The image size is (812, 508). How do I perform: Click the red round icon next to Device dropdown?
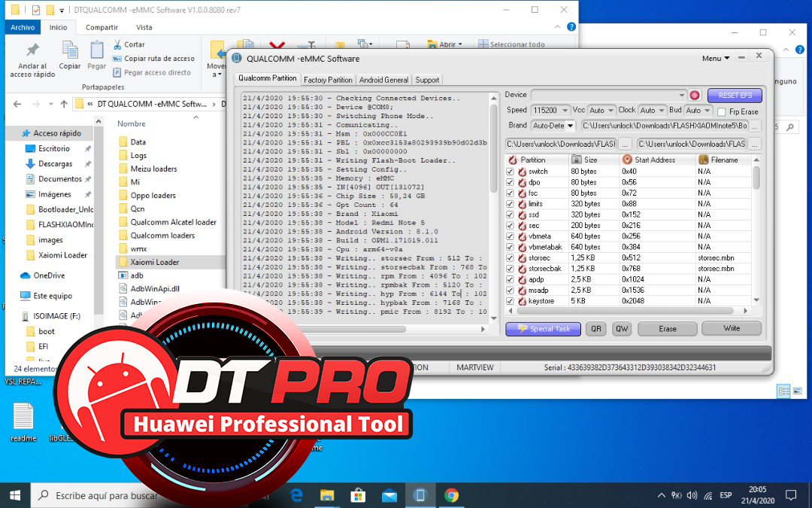click(x=695, y=96)
